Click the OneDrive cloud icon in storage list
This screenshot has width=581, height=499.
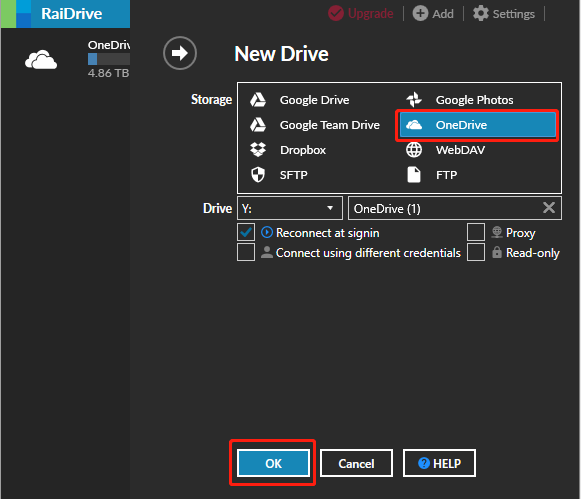coord(414,125)
